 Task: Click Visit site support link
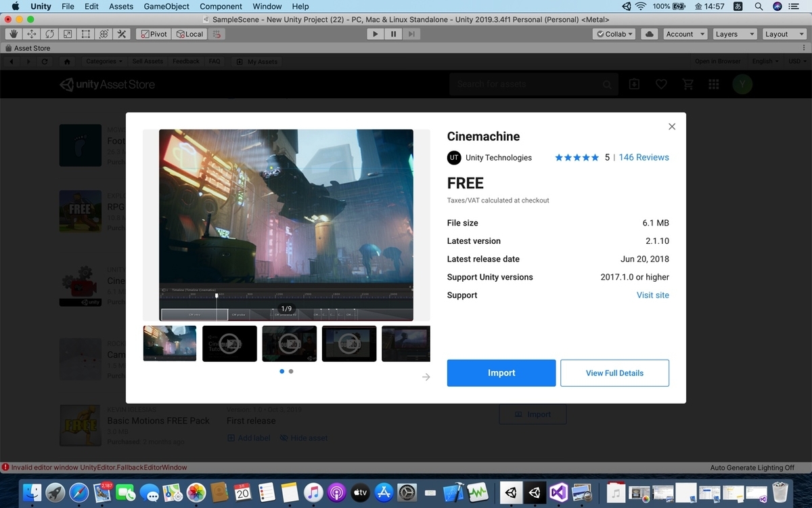[653, 295]
